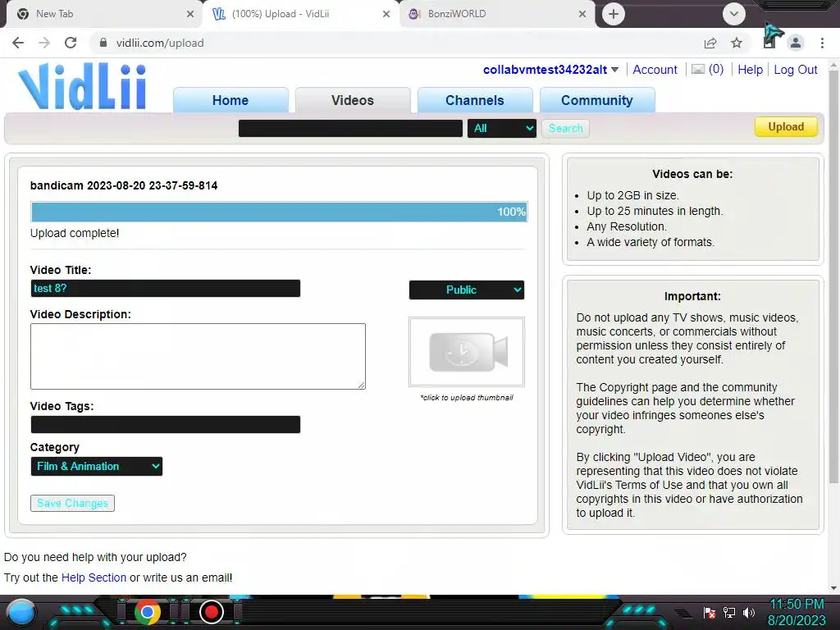The width and height of the screenshot is (840, 630).
Task: Close the New Tab tab
Action: pyautogui.click(x=190, y=14)
